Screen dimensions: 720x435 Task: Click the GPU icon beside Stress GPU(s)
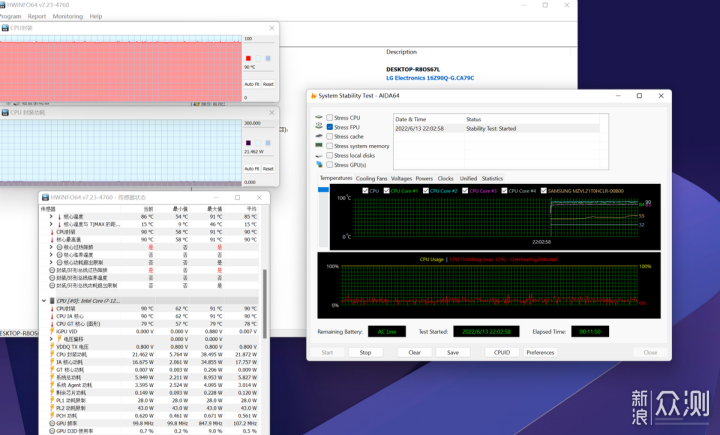(318, 165)
